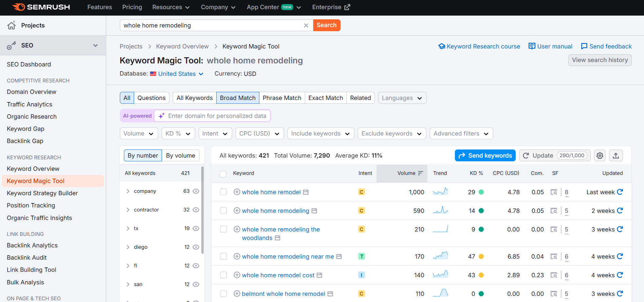Switch grouping to By volume
This screenshot has width=644, height=302.
point(181,156)
